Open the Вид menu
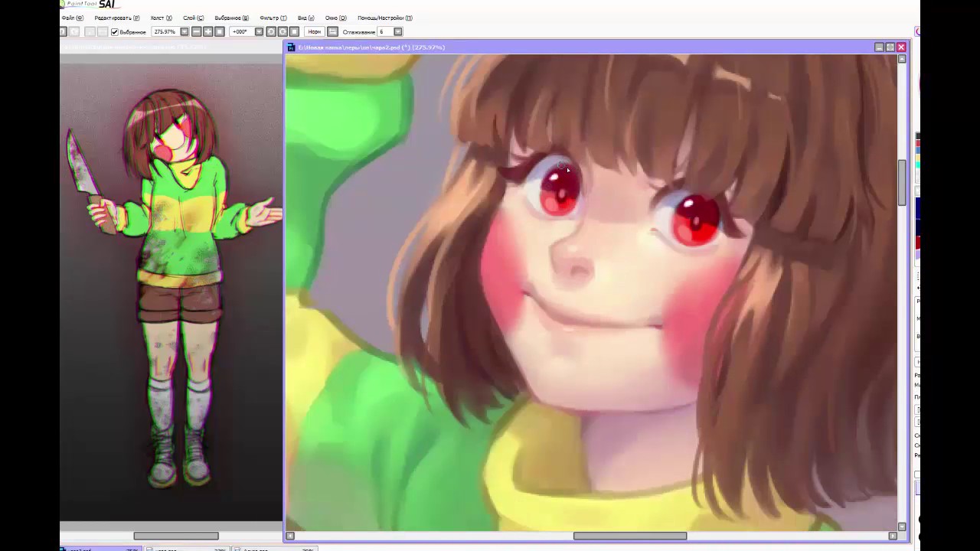The image size is (980, 551). (306, 18)
